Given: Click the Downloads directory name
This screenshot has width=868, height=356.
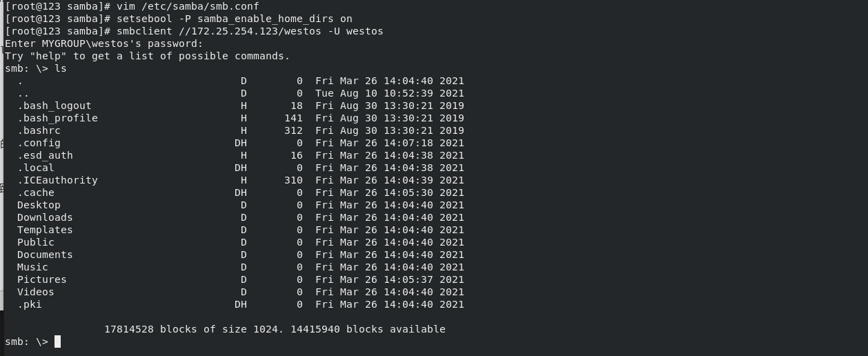Looking at the screenshot, I should [45, 217].
